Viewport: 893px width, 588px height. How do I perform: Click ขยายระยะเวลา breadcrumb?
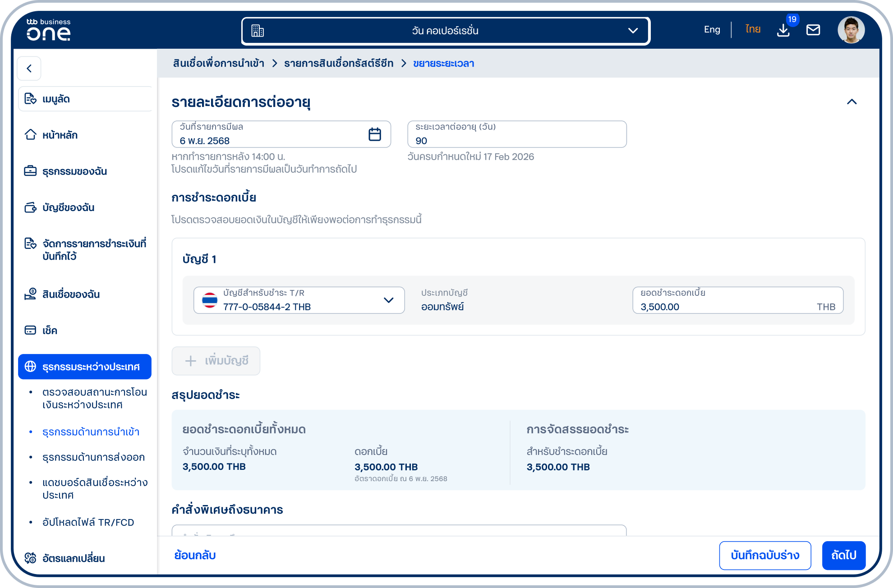444,63
